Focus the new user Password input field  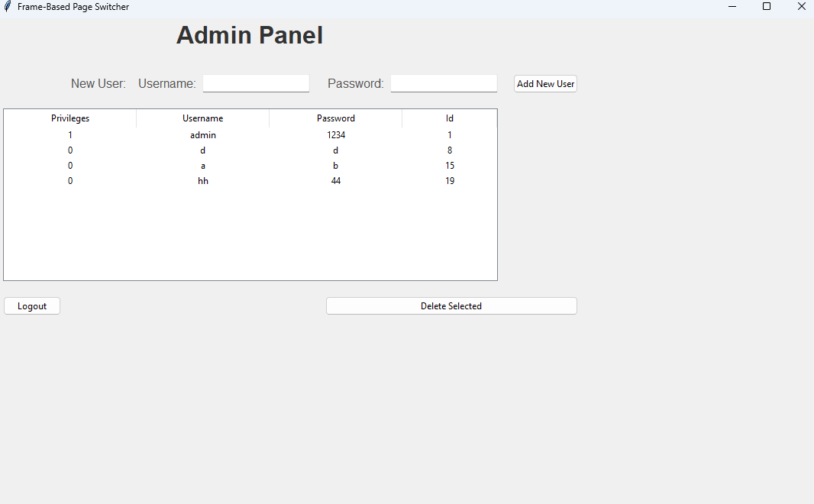coord(444,83)
